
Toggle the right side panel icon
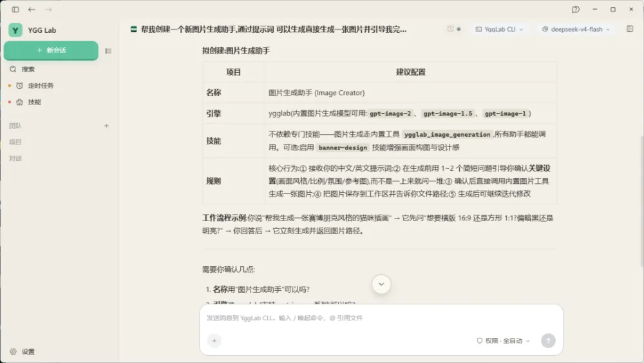coord(630,29)
